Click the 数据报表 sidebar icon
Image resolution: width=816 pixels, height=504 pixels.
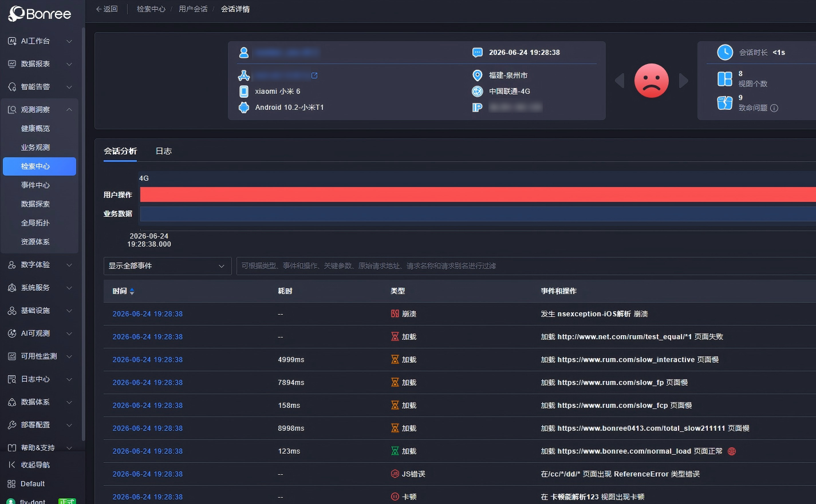12,64
